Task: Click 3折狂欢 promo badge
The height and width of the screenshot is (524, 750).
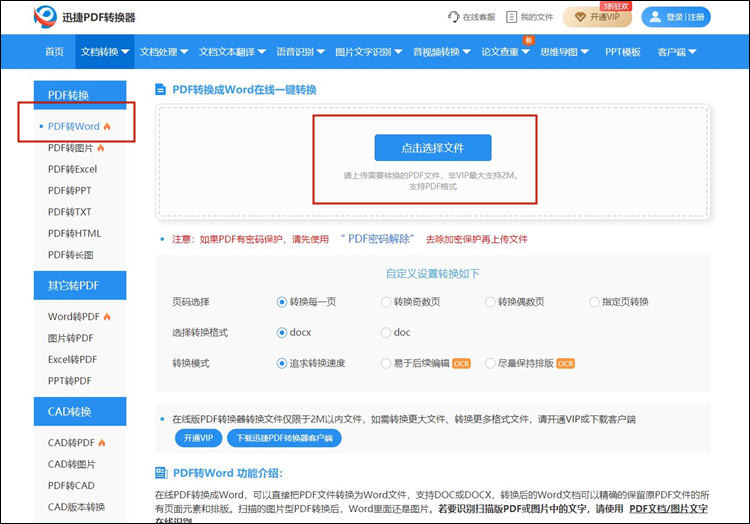Action: [616, 6]
